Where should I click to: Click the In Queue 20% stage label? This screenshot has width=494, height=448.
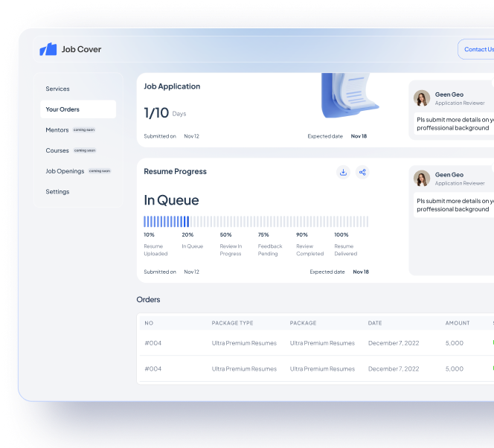coord(192,240)
